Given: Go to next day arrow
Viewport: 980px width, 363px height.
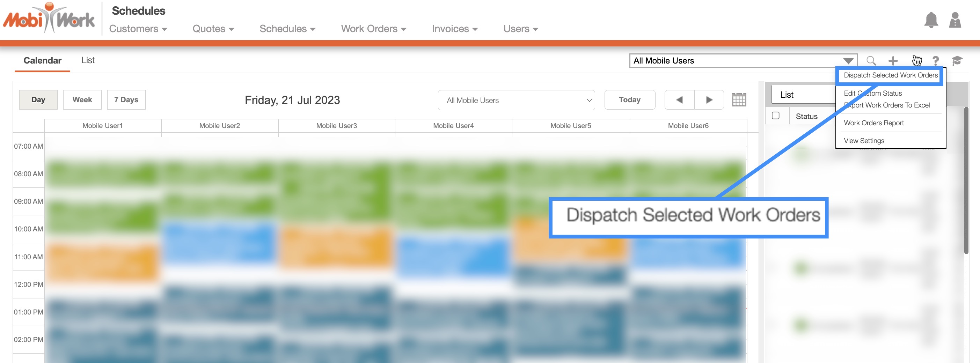Looking at the screenshot, I should coord(709,100).
